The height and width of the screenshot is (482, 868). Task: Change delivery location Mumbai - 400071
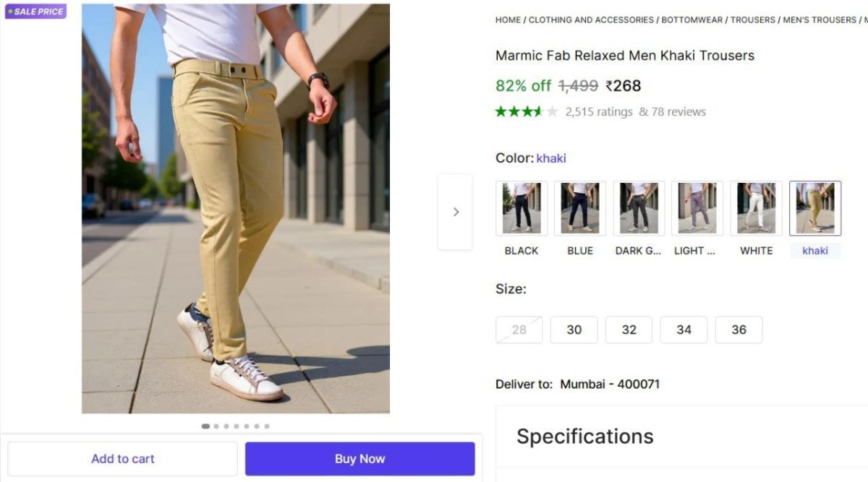[610, 384]
